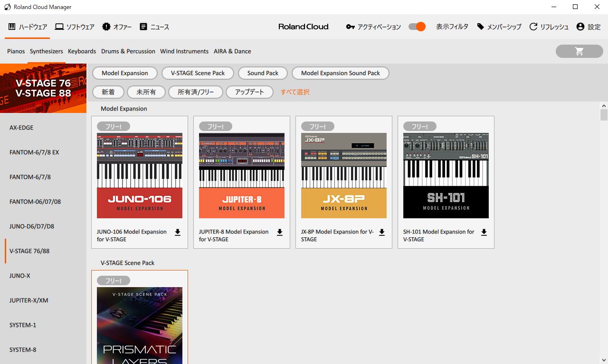The height and width of the screenshot is (364, 608).
Task: Open 表示フィルタ display filter
Action: point(452,27)
